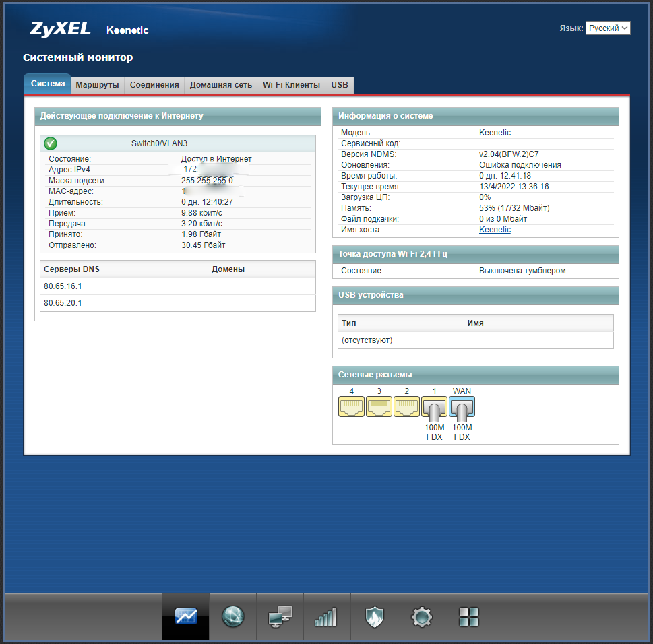Viewport: 653px width, 644px height.
Task: Switch to the Система tab
Action: [47, 84]
